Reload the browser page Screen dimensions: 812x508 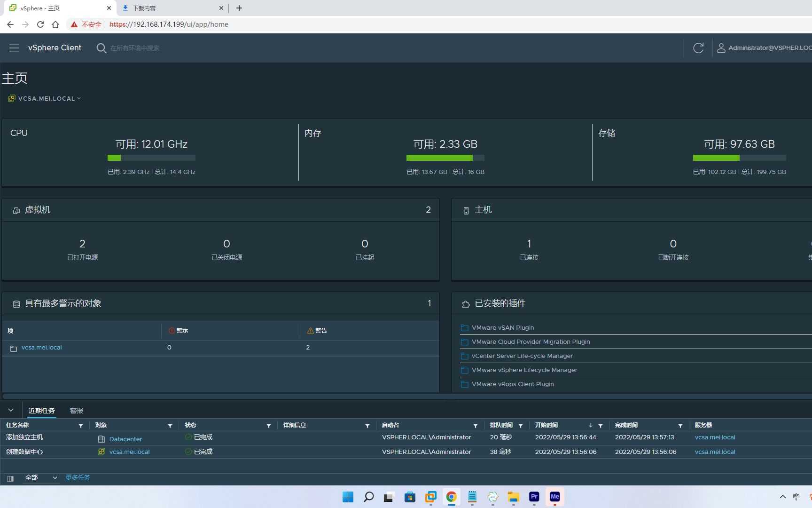tap(40, 24)
